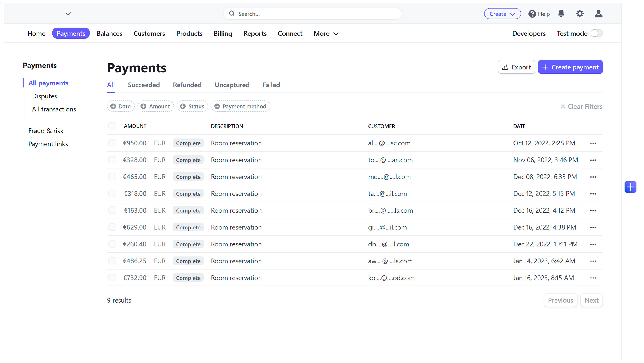Click the Next pagination button
This screenshot has height=363, width=644.
[591, 300]
